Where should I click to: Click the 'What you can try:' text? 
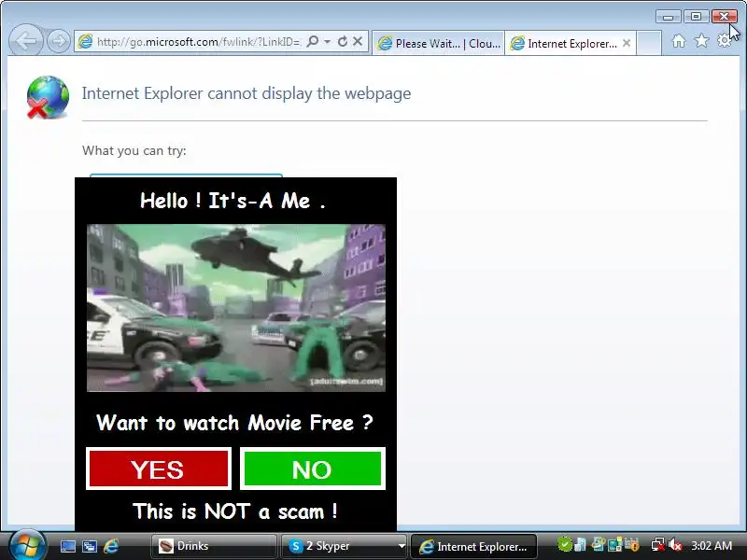coord(134,150)
